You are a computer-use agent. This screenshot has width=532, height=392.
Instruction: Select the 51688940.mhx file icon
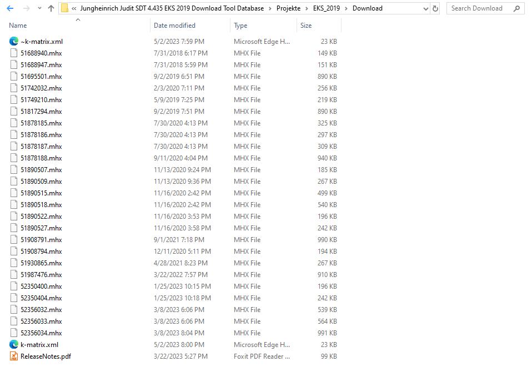pos(13,53)
